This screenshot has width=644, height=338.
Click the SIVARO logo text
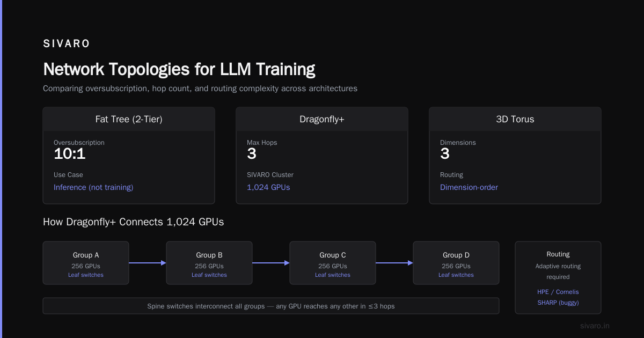(x=67, y=44)
